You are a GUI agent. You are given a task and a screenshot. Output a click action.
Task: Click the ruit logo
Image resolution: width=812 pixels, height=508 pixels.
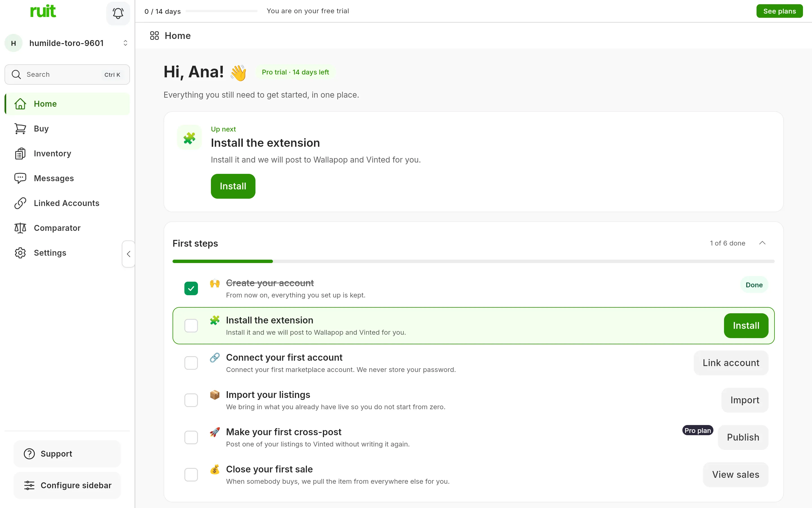(43, 11)
